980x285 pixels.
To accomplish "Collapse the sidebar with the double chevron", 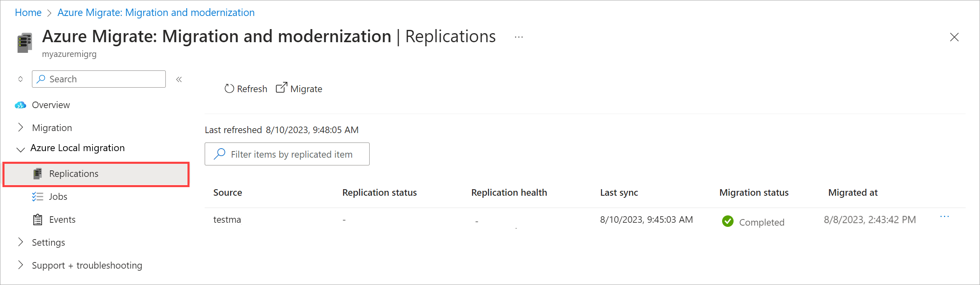I will [179, 79].
